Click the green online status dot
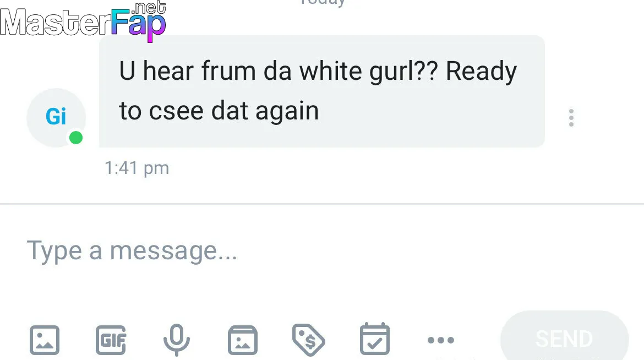Image resolution: width=644 pixels, height=360 pixels. pos(76,138)
